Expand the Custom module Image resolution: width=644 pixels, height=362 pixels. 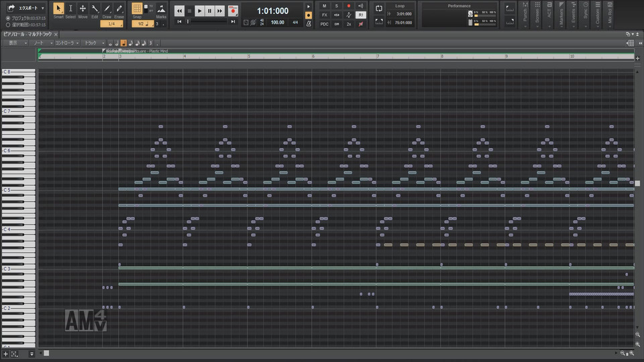pos(598,13)
